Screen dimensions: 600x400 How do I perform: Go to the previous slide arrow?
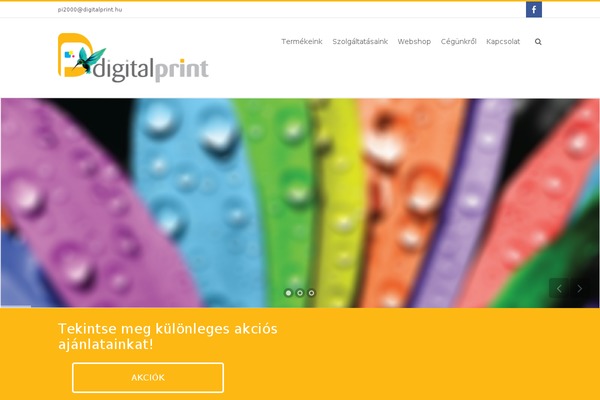coord(559,288)
